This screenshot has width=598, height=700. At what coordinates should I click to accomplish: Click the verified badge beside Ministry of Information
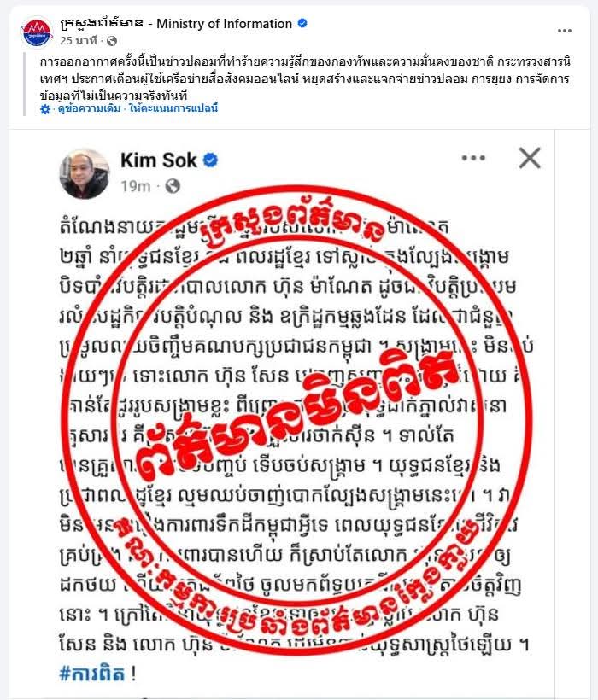coord(302,23)
